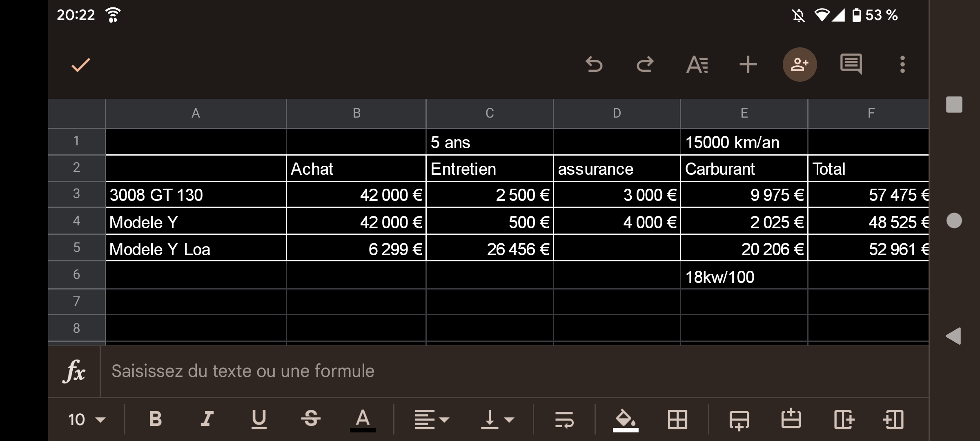Confirm the edit with the checkmark
Viewport: 980px width, 441px height.
pos(81,65)
